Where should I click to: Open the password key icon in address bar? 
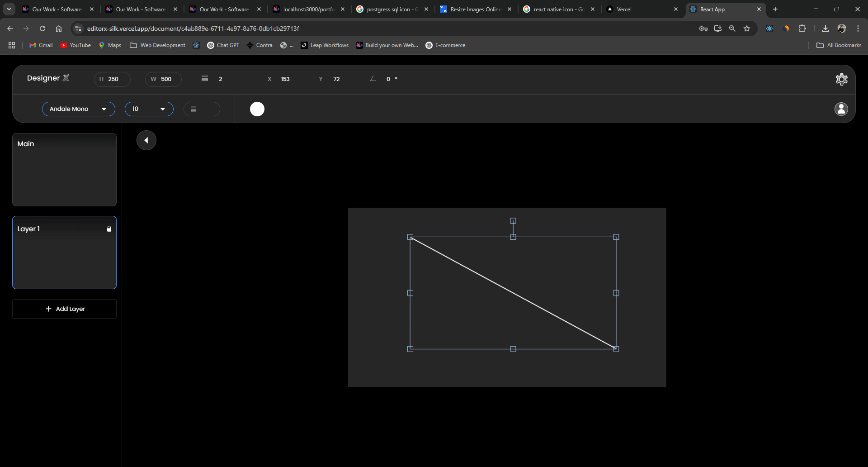703,29
